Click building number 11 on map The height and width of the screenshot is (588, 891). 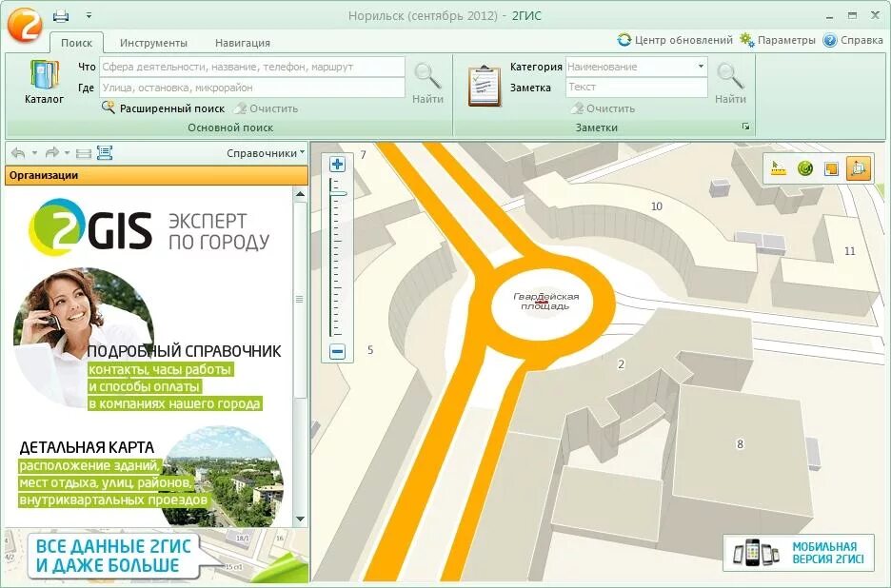pyautogui.click(x=849, y=250)
